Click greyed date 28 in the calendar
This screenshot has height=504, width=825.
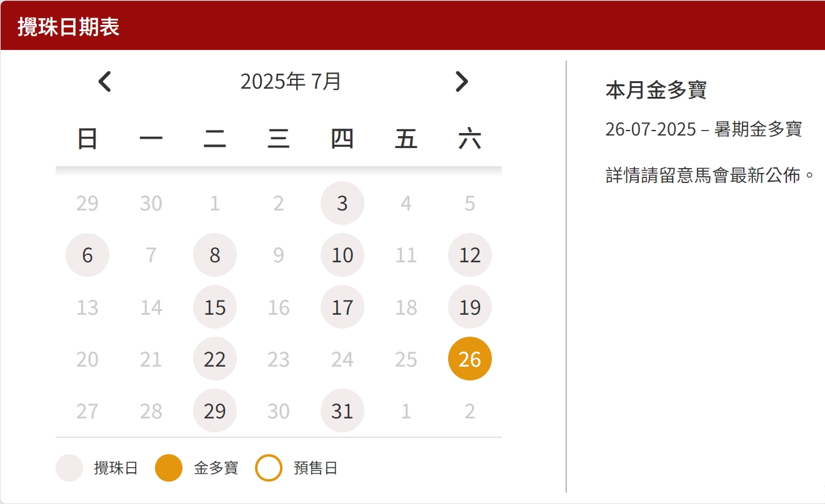[151, 411]
